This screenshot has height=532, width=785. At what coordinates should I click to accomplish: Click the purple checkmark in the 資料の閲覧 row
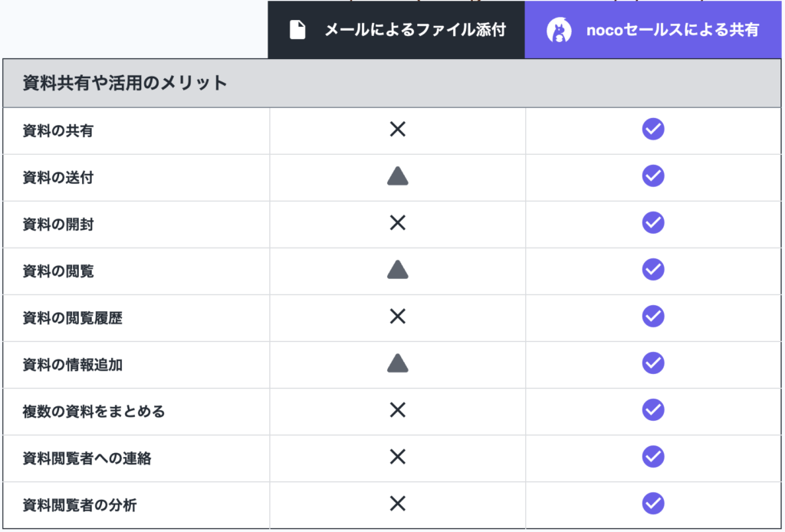(x=653, y=269)
